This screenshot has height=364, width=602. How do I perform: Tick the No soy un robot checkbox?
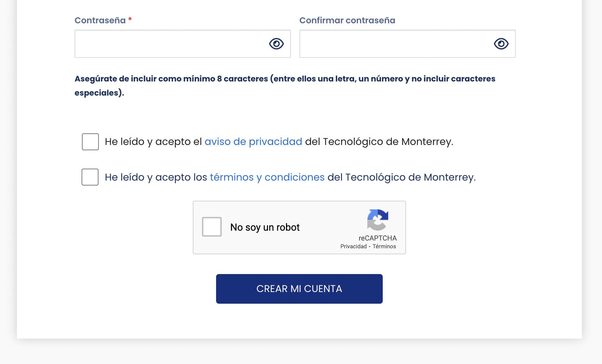pyautogui.click(x=212, y=227)
